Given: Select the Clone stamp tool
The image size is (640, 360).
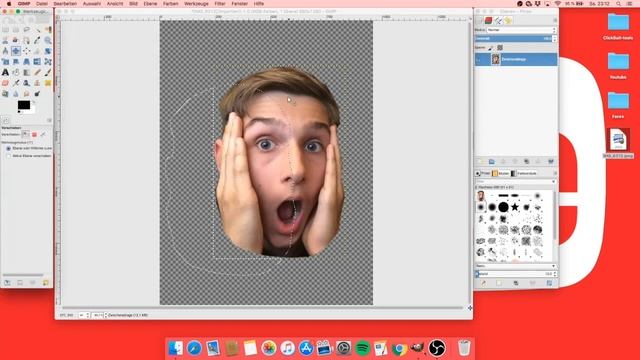Looking at the screenshot, I should [x=37, y=83].
